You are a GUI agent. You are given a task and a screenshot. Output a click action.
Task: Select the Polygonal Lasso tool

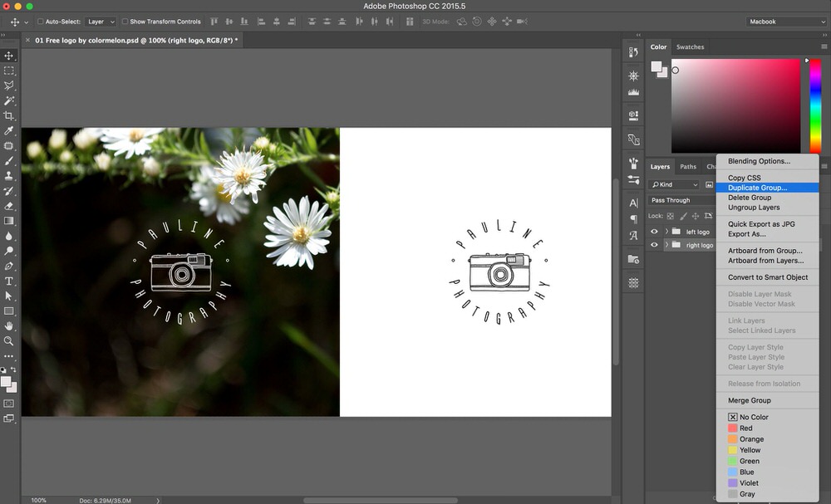9,86
